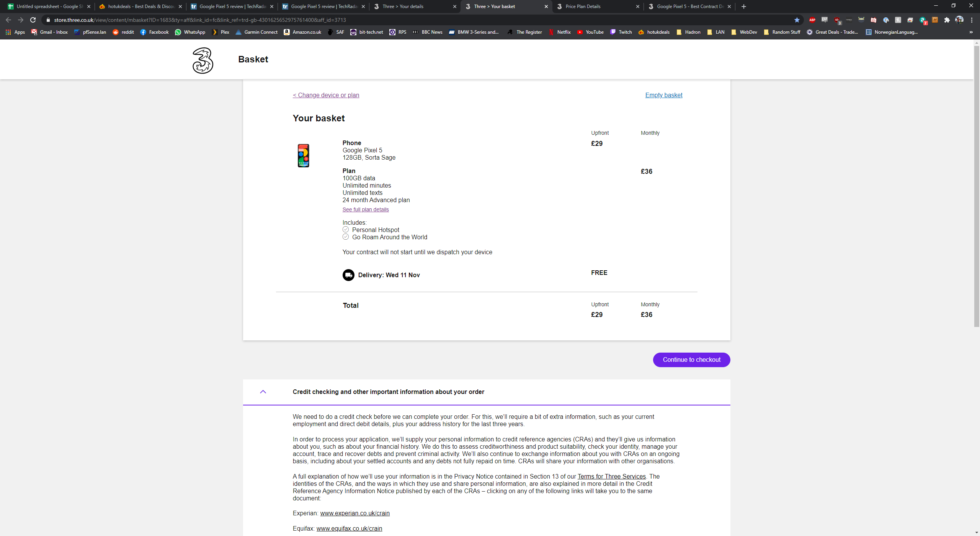Open the CSS viewer extension icon
This screenshot has height=536, width=980.
825,20
